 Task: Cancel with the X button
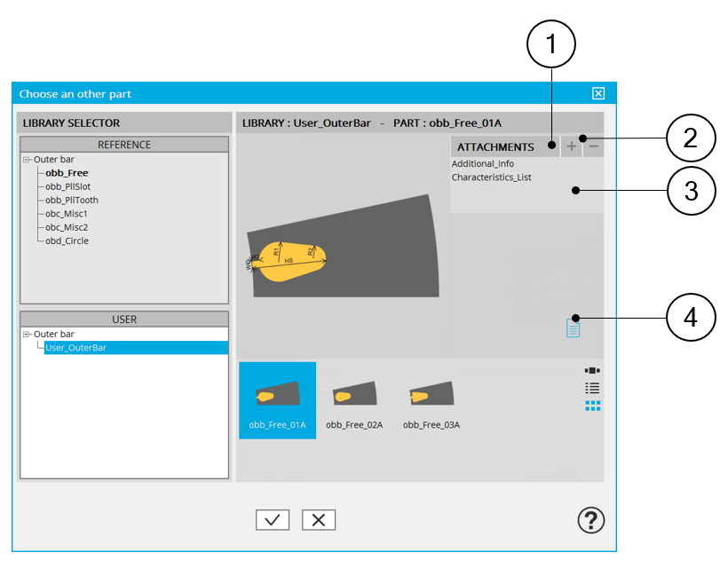pyautogui.click(x=318, y=520)
